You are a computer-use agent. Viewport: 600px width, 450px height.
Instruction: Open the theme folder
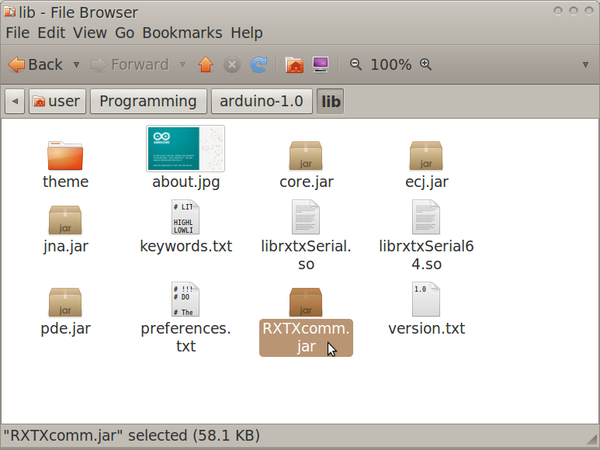pos(66,156)
